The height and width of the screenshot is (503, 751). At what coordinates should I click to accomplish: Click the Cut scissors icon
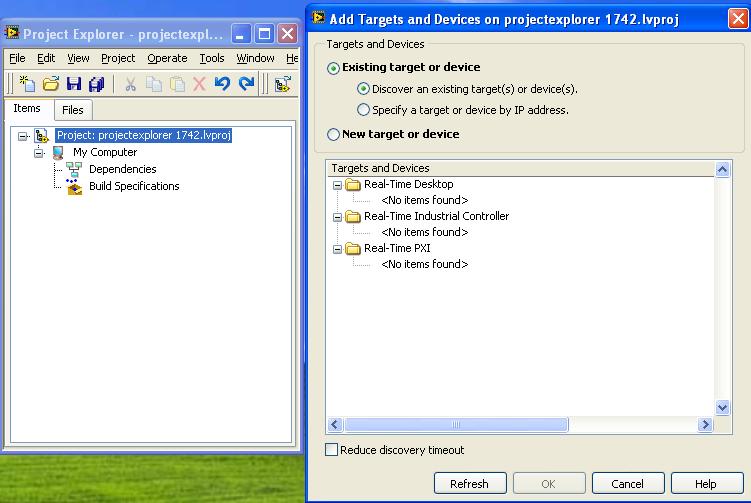130,84
